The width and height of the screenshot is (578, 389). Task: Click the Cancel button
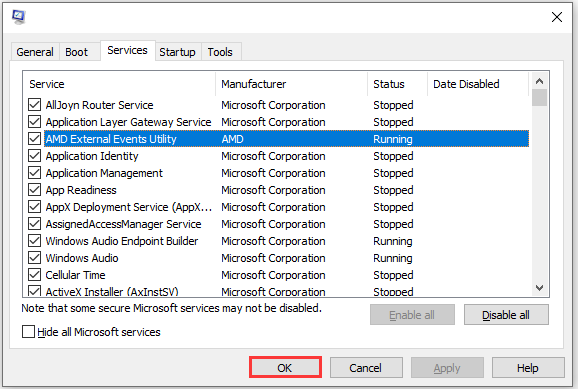coord(366,368)
